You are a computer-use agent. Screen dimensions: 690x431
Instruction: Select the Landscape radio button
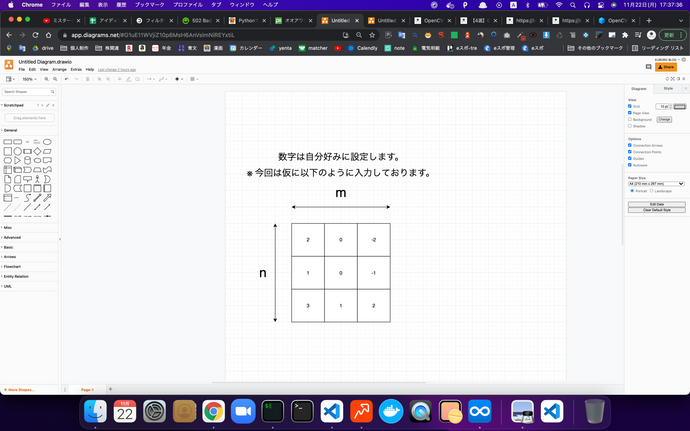tap(652, 191)
